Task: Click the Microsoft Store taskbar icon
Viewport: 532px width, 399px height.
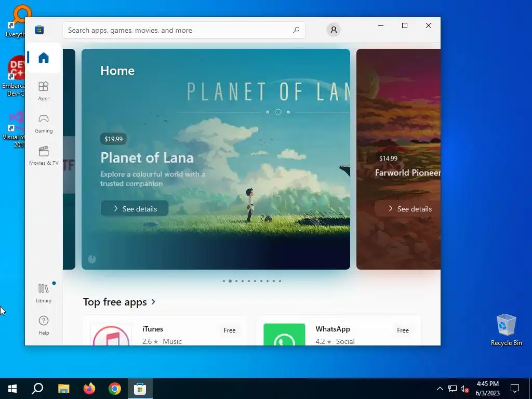Action: [x=140, y=389]
